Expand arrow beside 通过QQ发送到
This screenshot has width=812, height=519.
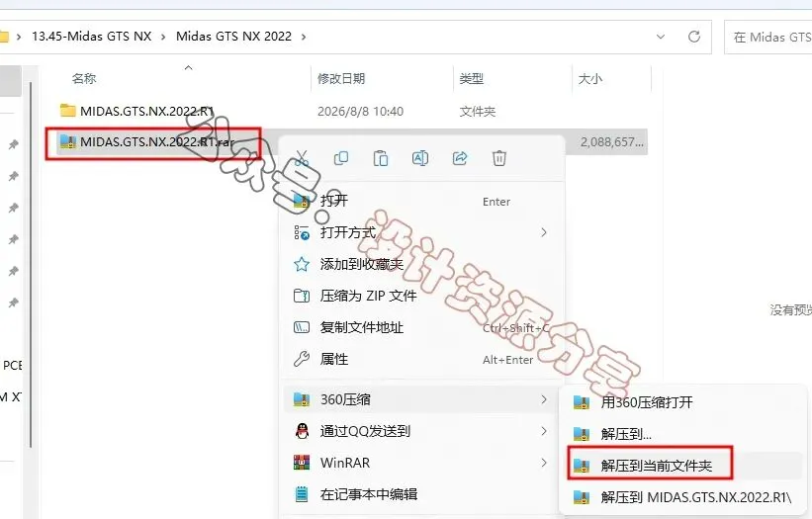(544, 431)
